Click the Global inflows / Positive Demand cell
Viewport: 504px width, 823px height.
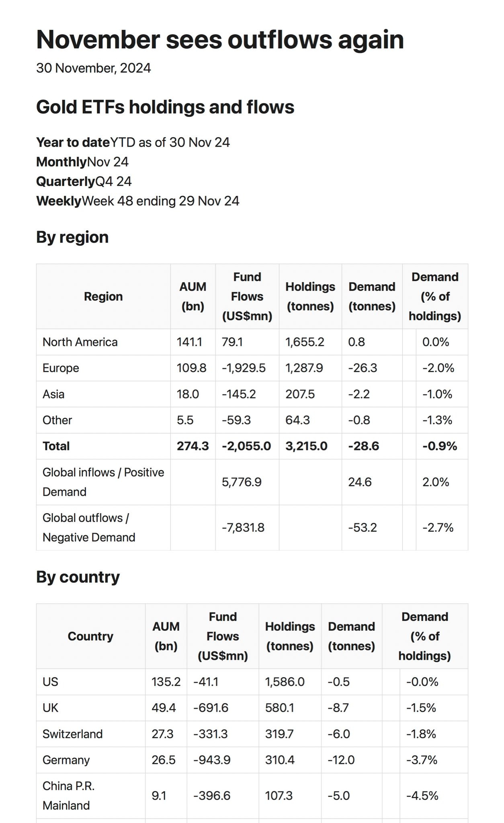click(x=103, y=482)
